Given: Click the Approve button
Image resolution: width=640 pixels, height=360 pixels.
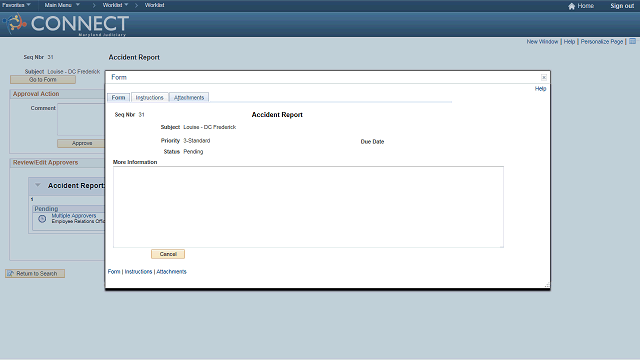Looking at the screenshot, I should click(x=81, y=143).
